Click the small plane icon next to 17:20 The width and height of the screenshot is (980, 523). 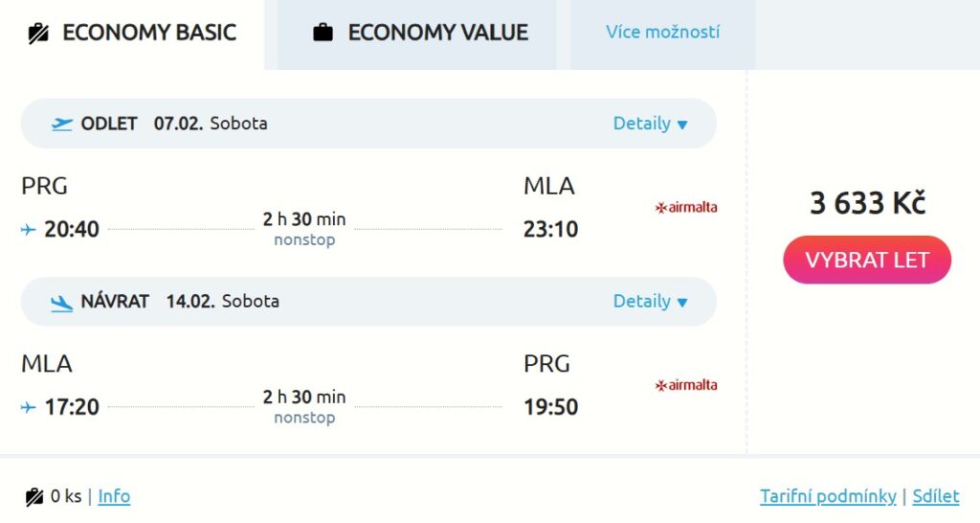pos(29,408)
